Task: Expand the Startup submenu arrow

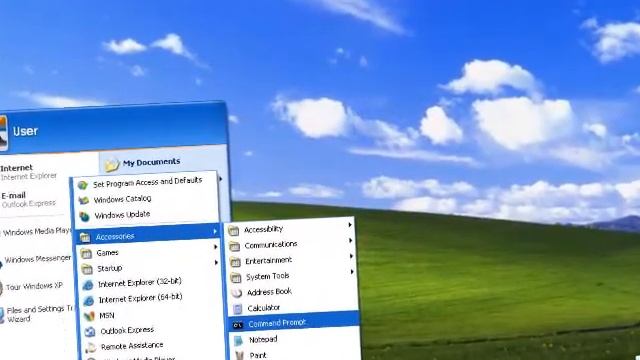Action: click(216, 262)
